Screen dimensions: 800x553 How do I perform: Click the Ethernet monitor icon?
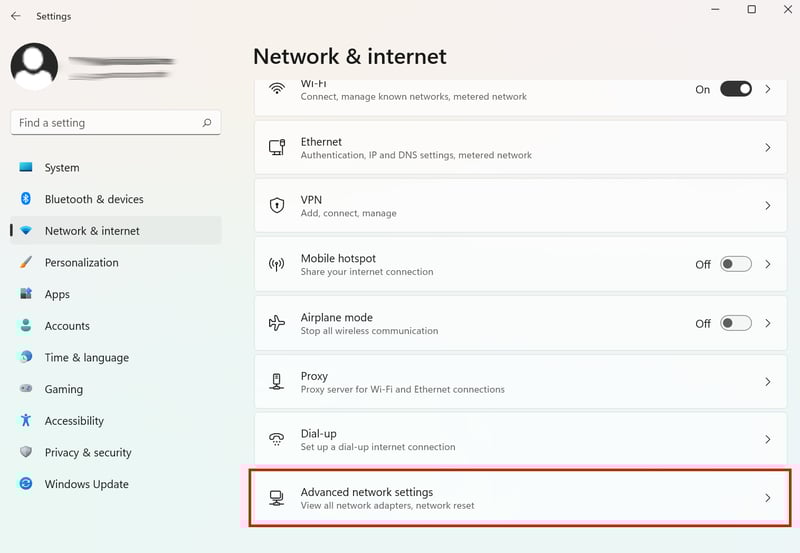[277, 147]
